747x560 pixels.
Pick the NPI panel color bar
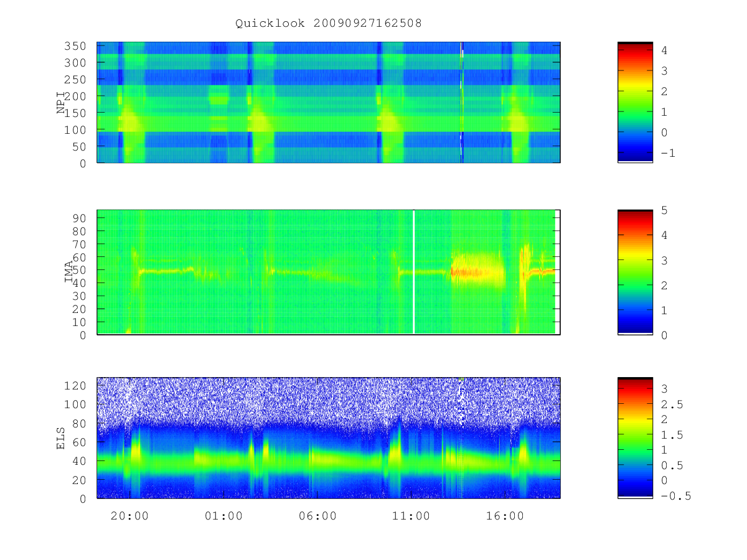pos(635,103)
